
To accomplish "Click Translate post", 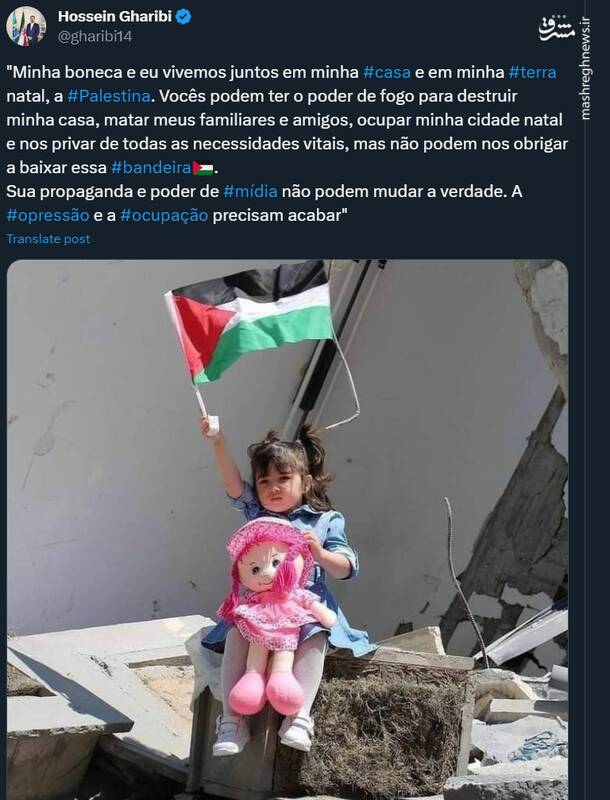I will pos(48,239).
